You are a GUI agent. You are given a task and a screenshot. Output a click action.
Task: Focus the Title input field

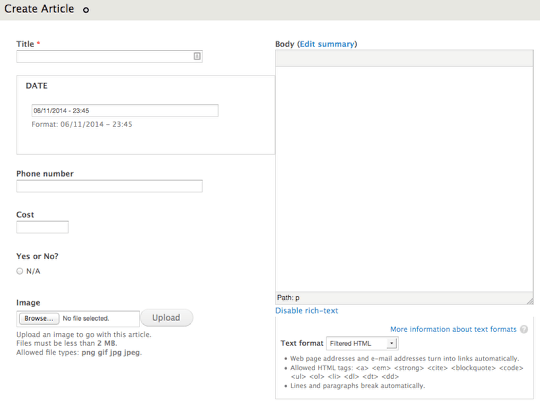(109, 56)
